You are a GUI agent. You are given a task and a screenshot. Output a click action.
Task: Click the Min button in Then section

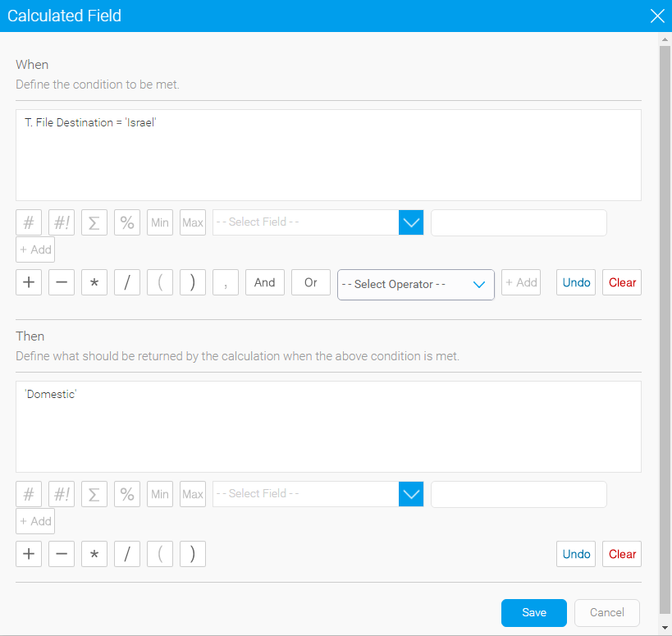click(x=160, y=494)
